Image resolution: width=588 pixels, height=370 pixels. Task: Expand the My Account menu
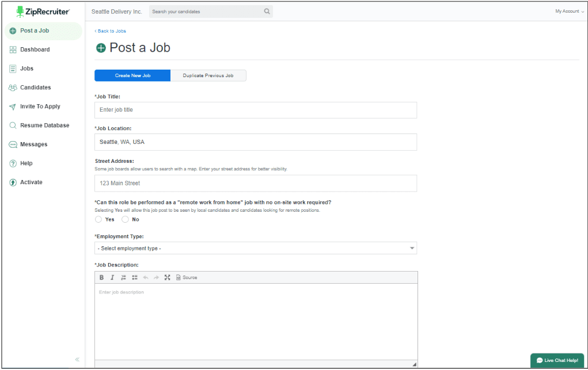pos(569,12)
